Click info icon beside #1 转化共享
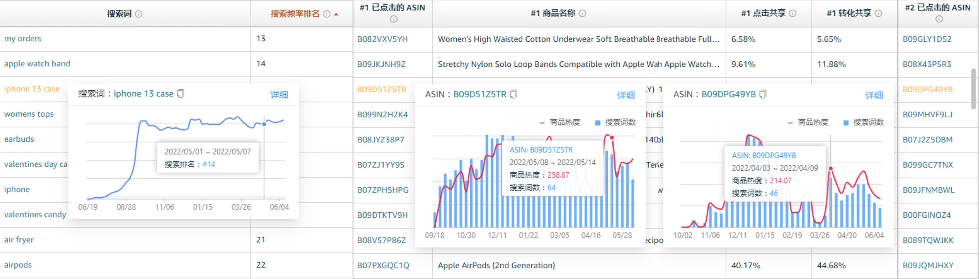Viewport: 980px width, 279px height. pos(878,14)
